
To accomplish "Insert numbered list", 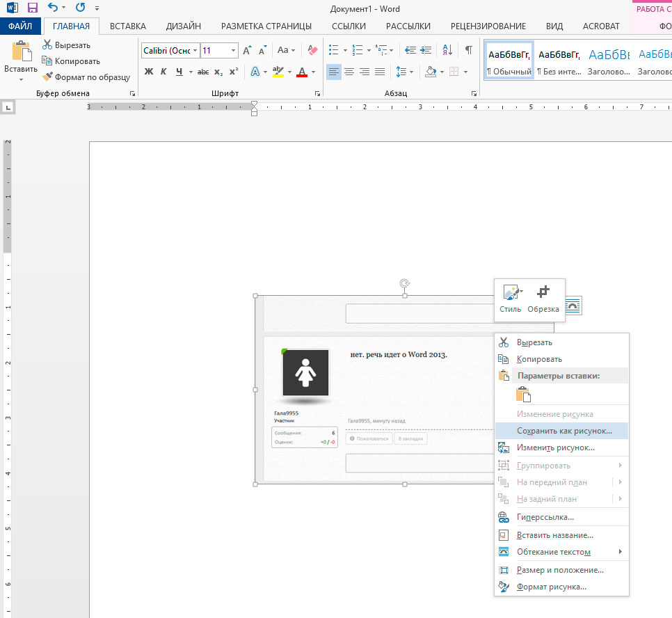I will [358, 50].
